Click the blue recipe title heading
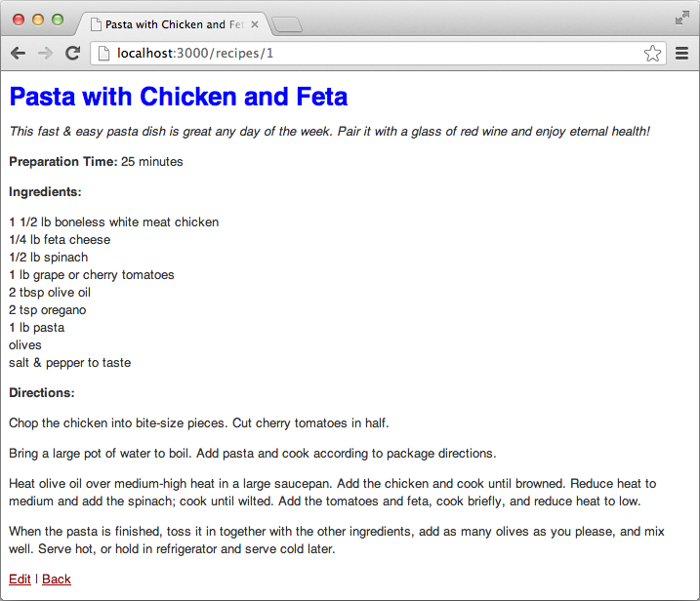 coord(179,97)
